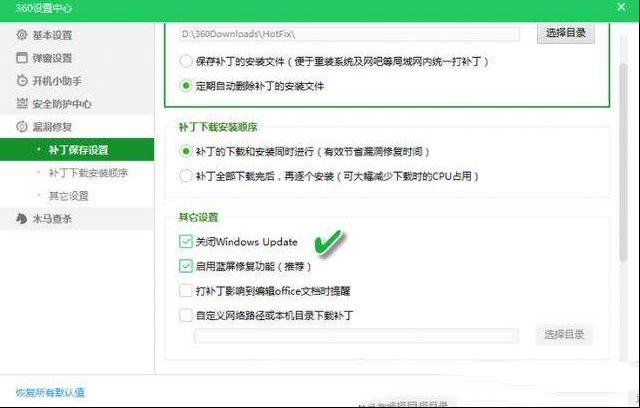Enable 自定义网络路径或本机目录下载补丁 checkbox

click(186, 315)
